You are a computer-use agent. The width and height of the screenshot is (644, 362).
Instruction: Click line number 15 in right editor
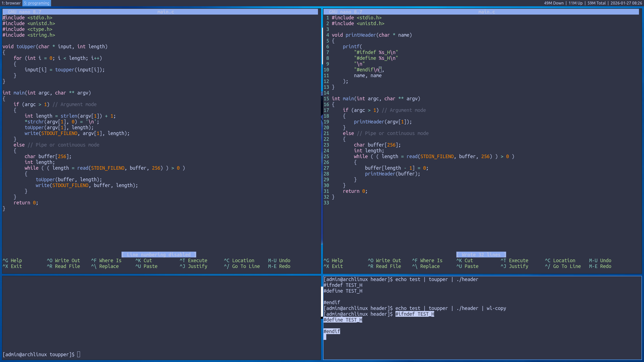tap(326, 99)
